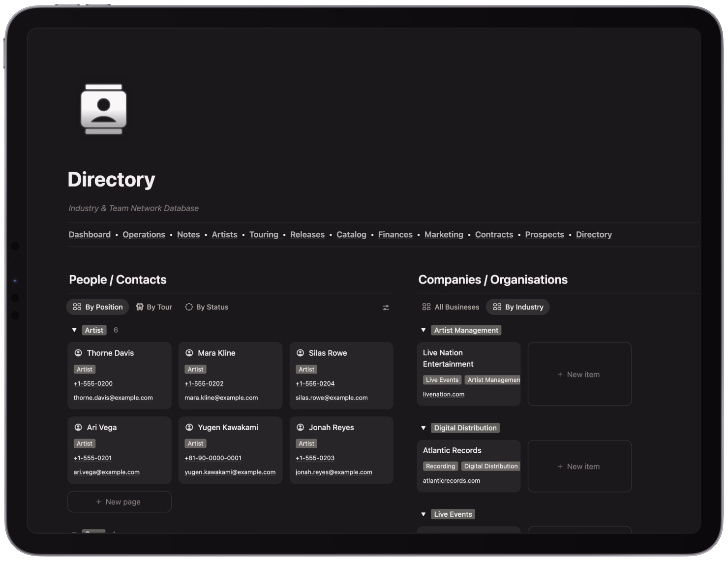Click the grid icon on By Industry tab
This screenshot has width=728, height=561.
pos(497,307)
